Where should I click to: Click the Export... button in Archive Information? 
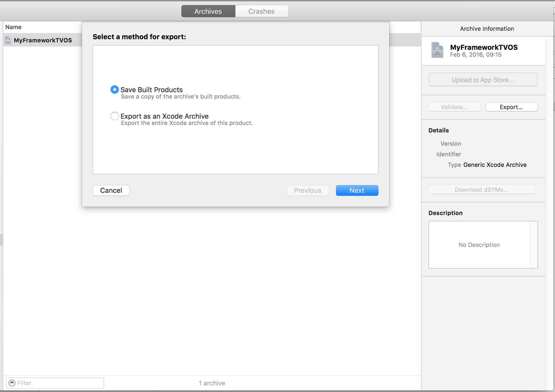point(511,107)
